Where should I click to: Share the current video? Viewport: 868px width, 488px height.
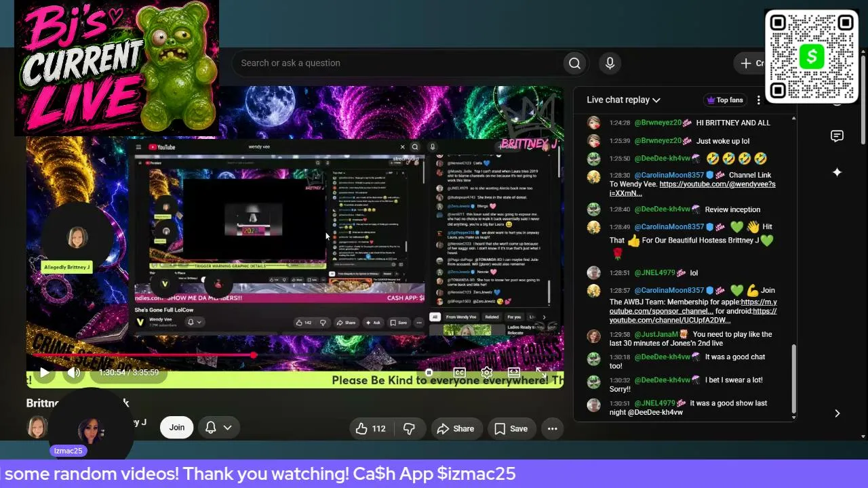tap(456, 428)
